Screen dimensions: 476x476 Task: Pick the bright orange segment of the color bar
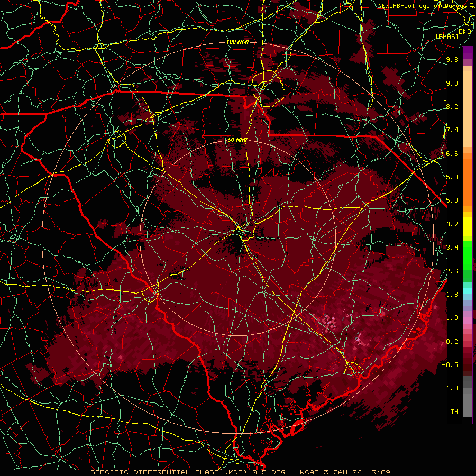467,182
